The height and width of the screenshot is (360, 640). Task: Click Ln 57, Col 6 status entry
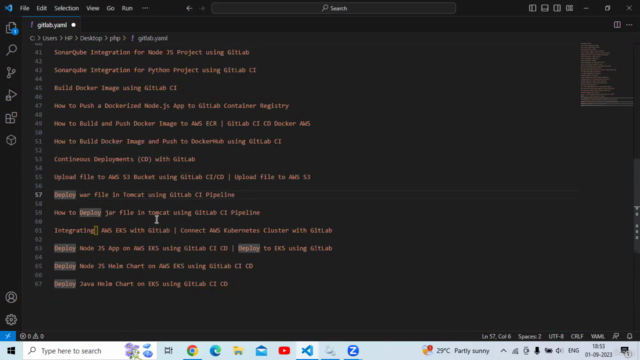(496, 336)
